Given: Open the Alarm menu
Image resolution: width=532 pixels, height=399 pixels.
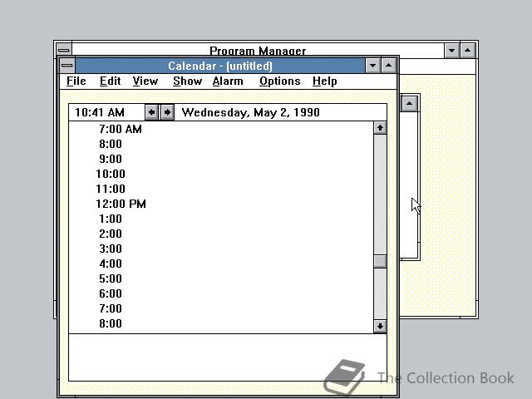Looking at the screenshot, I should (x=228, y=81).
